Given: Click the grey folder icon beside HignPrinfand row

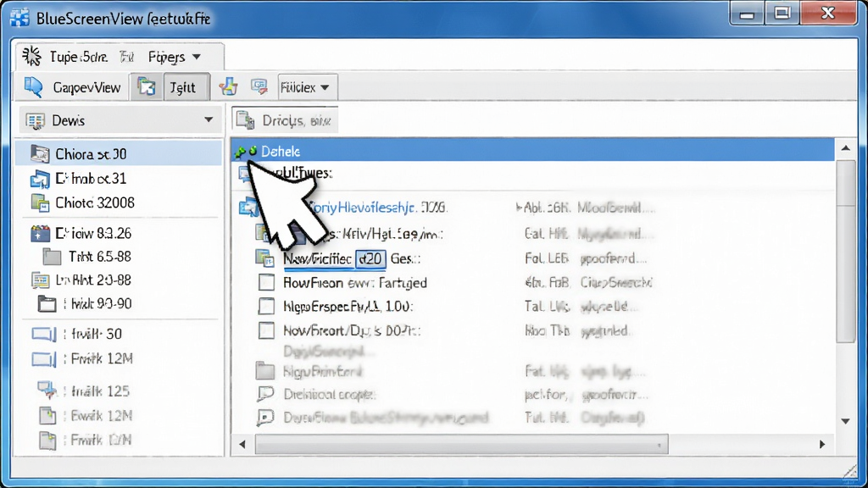Looking at the screenshot, I should [x=265, y=371].
